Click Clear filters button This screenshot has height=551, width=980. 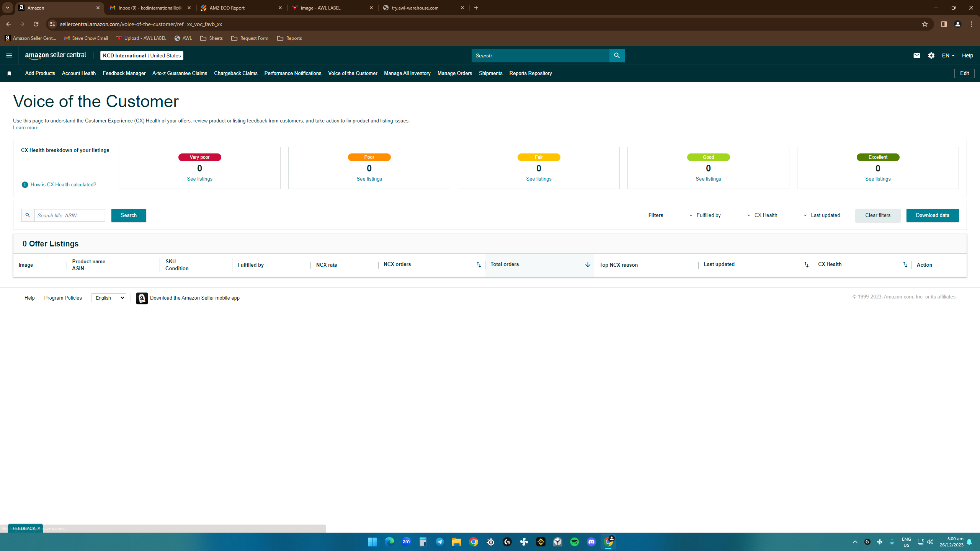878,215
